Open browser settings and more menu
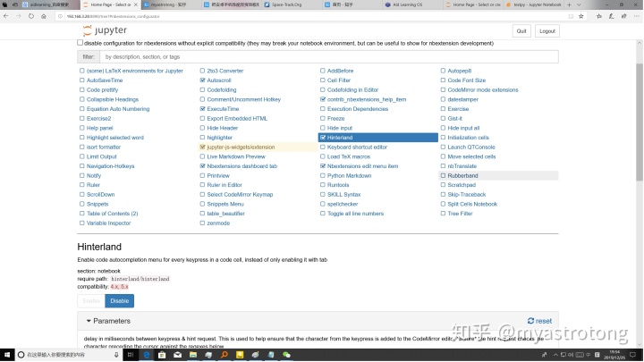Screen dimensions: 644x362 (636, 16)
